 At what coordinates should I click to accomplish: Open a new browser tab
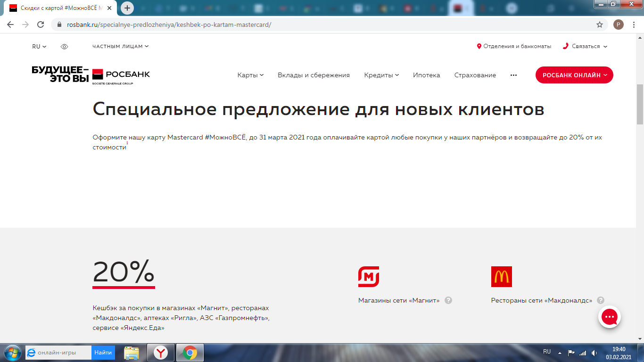point(127,8)
